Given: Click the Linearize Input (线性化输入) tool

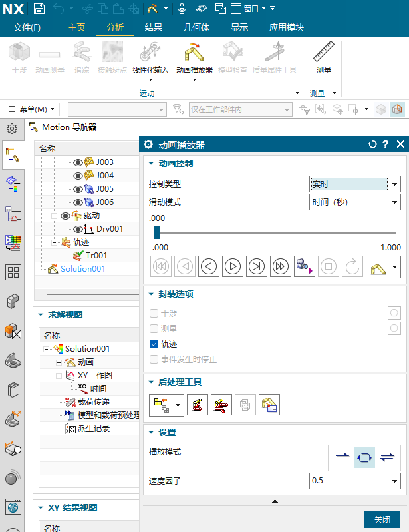Looking at the screenshot, I should (150, 58).
